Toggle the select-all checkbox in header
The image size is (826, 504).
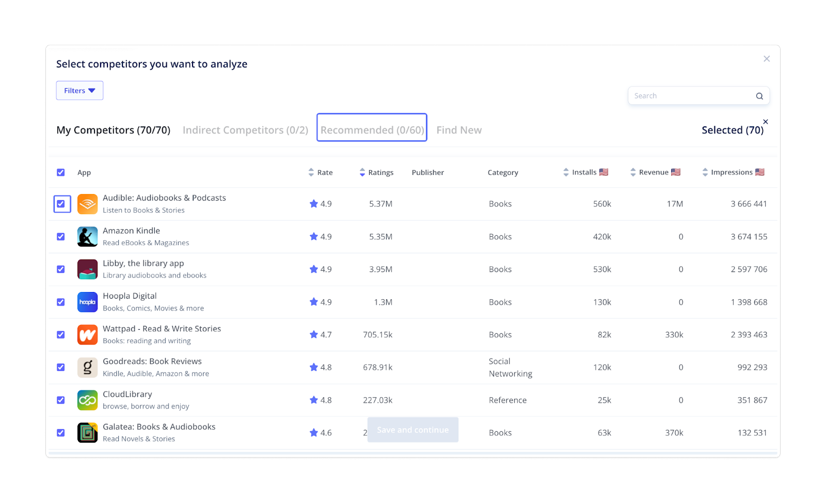coord(61,172)
